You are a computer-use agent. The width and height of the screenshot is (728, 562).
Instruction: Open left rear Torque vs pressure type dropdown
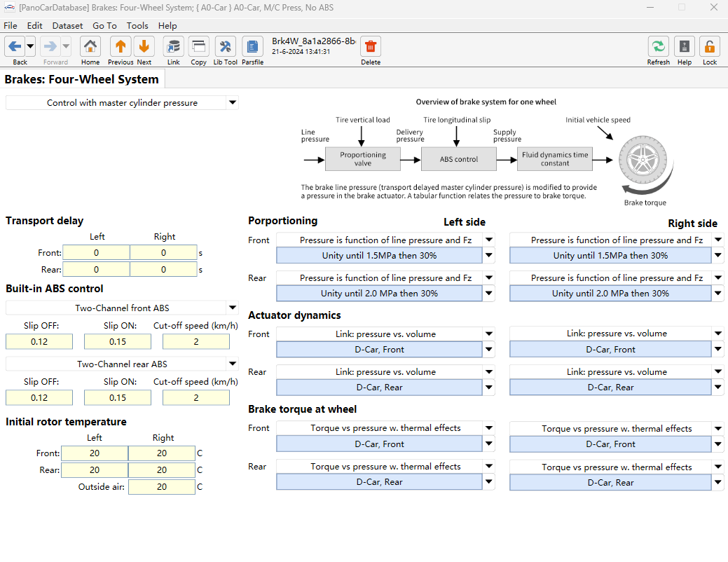pyautogui.click(x=489, y=466)
